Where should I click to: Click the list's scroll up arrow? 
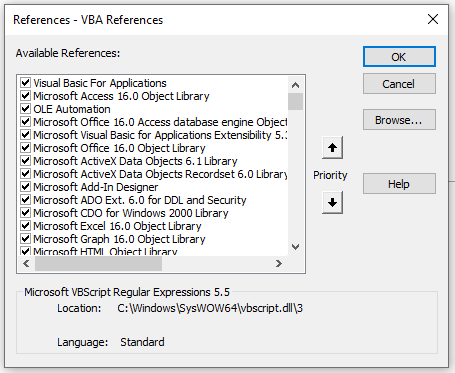pos(295,85)
